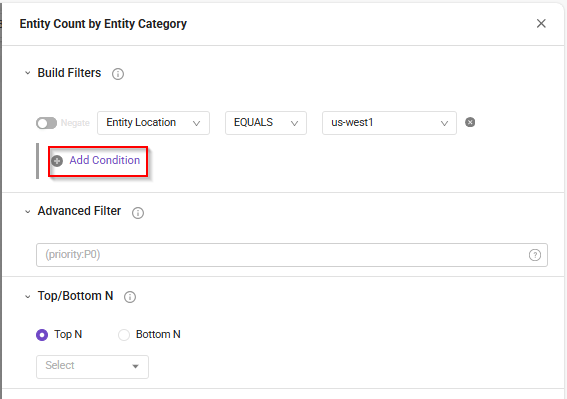The image size is (567, 399).
Task: Click the Add Condition link
Action: point(105,160)
